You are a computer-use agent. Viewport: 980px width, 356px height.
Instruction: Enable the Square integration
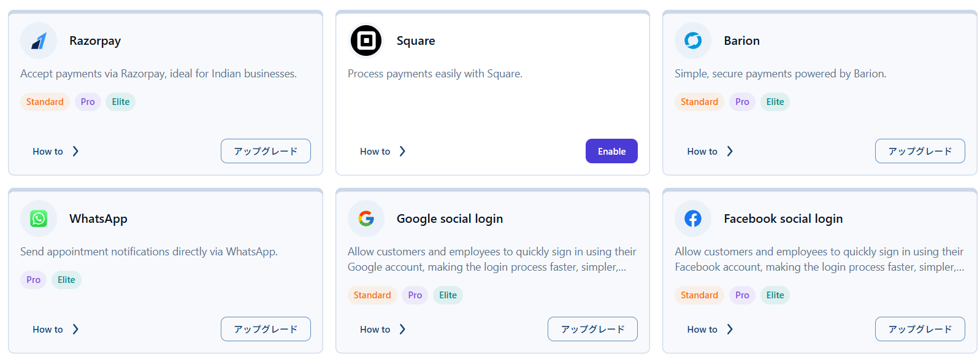coord(611,152)
